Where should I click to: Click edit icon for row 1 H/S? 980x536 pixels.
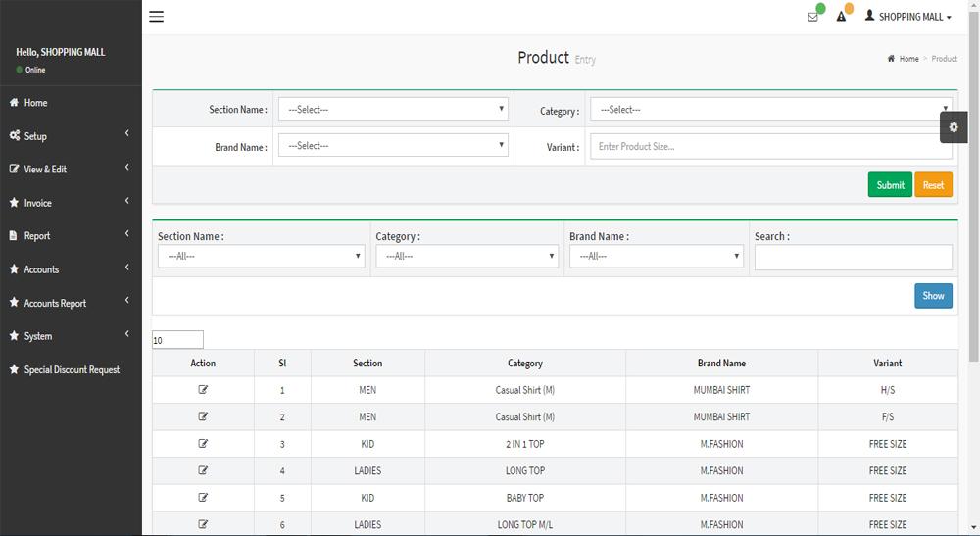(x=203, y=390)
